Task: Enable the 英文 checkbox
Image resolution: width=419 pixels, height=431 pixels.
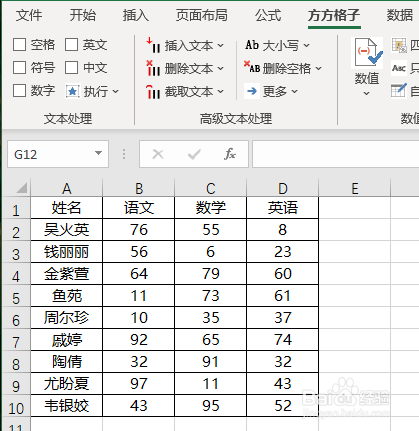Action: coord(71,45)
